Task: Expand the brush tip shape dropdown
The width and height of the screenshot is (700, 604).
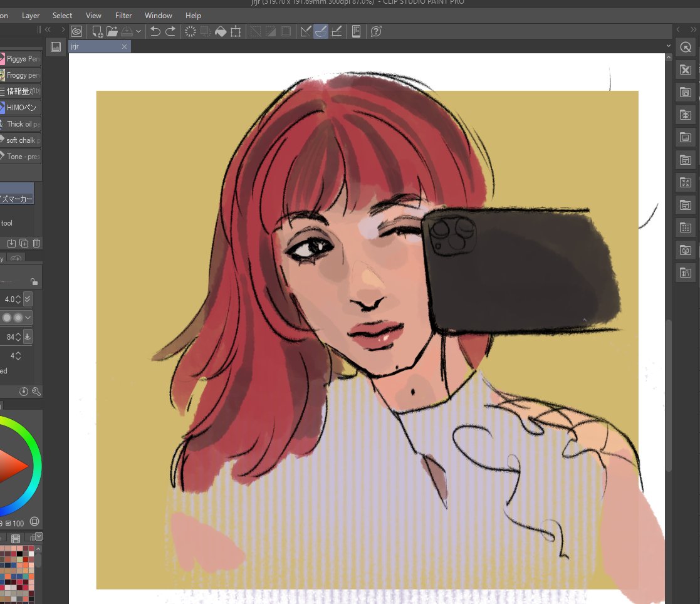Action: click(x=28, y=318)
